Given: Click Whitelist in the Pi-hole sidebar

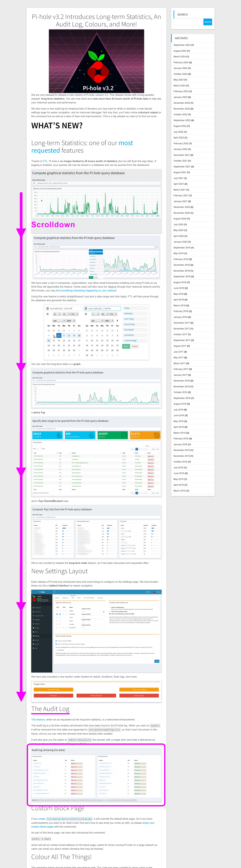Looking at the screenshot, I should coord(37,620).
